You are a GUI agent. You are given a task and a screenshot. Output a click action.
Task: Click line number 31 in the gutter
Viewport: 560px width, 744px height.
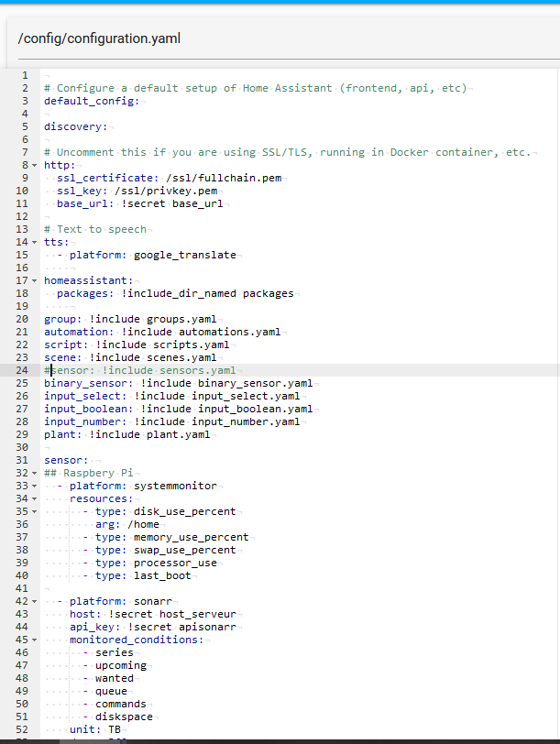click(x=20, y=460)
